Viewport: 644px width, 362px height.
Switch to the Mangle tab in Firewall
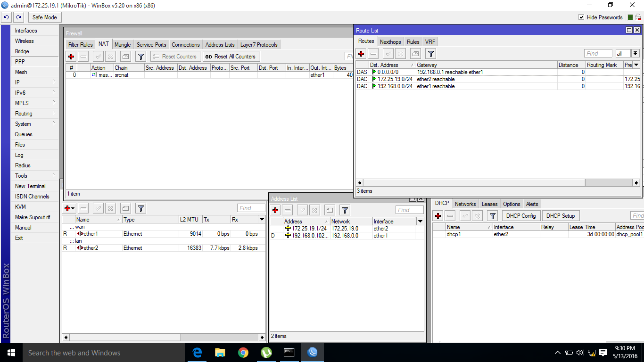(123, 45)
